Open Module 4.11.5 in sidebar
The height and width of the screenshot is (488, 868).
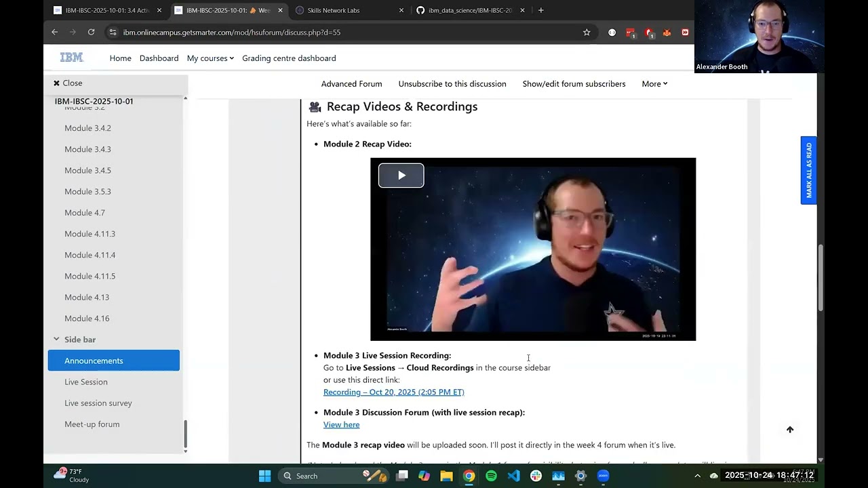90,276
